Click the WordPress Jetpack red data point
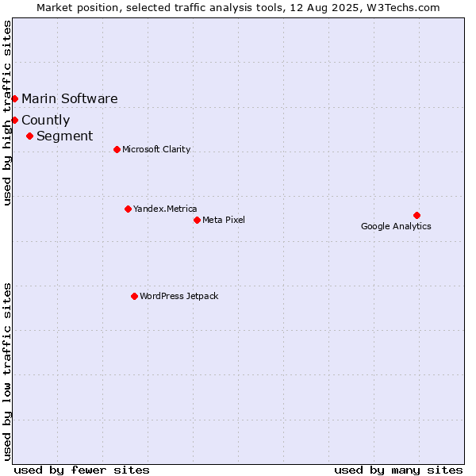The width and height of the screenshot is (476, 476). (x=135, y=296)
